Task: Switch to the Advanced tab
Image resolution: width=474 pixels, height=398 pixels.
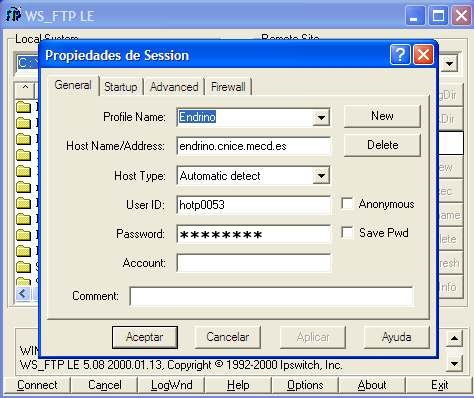Action: tap(174, 87)
